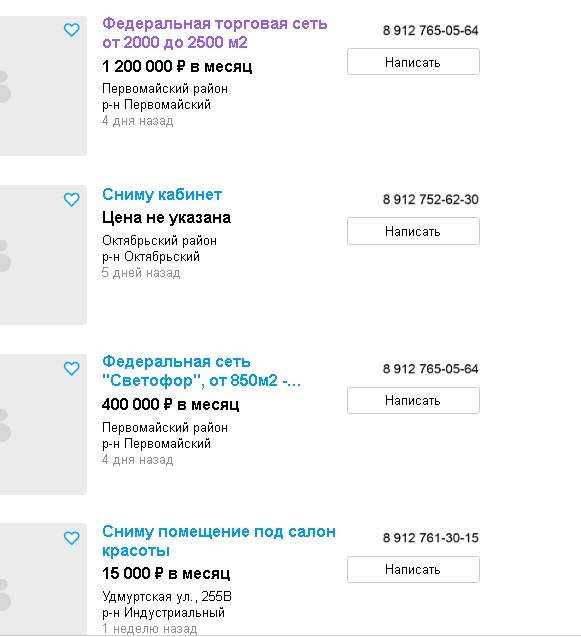Viewport: 581px width, 637px height.
Task: Open photo placeholder of салон красоты listing
Action: click(43, 579)
